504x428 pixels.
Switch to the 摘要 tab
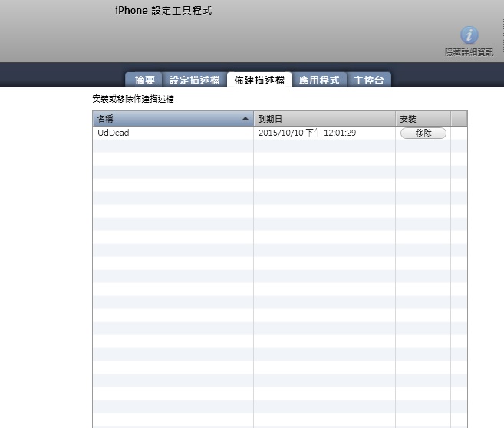(x=143, y=80)
